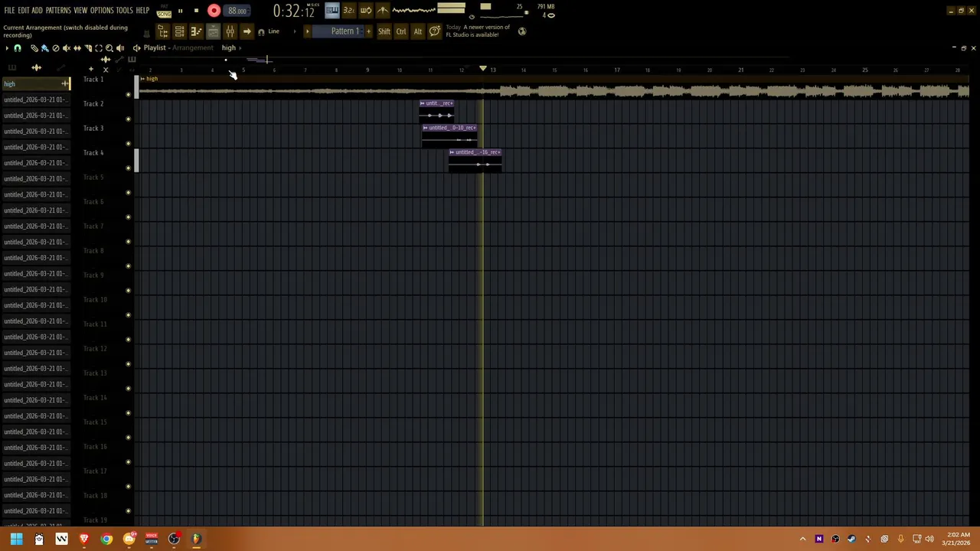Open the FILE menu
This screenshot has width=980, height=551.
click(9, 11)
